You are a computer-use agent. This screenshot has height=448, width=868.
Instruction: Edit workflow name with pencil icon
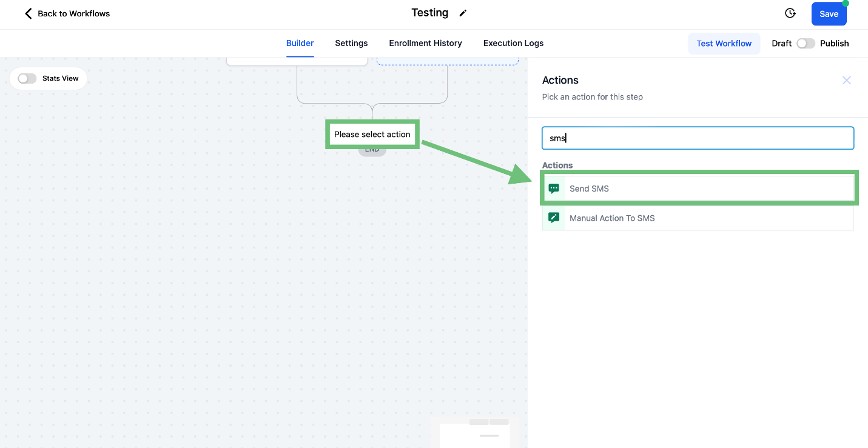pos(463,13)
